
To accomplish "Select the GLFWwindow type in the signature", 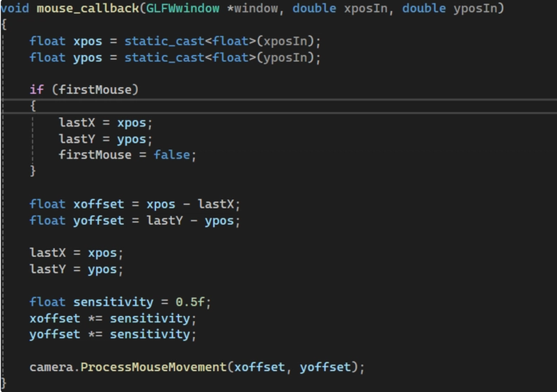I will (182, 8).
